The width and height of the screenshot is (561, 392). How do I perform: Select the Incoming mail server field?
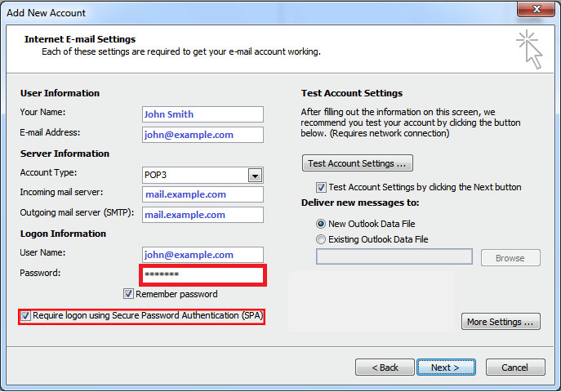click(x=203, y=194)
